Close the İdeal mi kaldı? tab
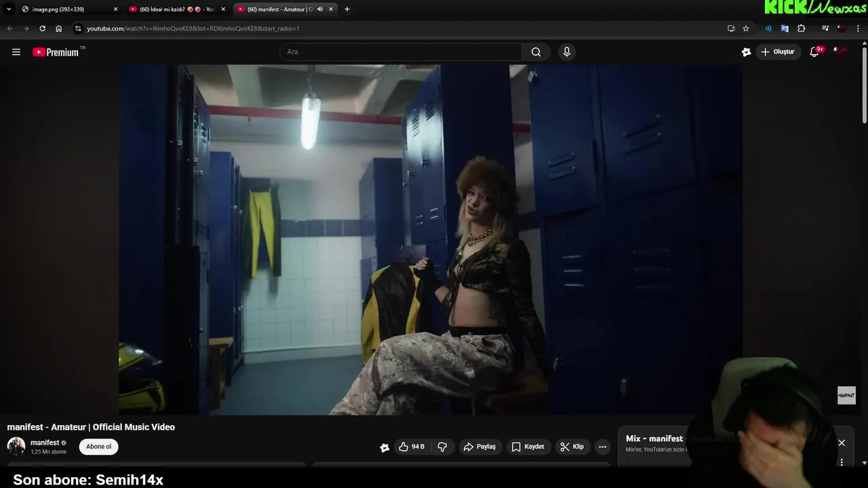Screen dimensions: 868x488 [x=223, y=9]
